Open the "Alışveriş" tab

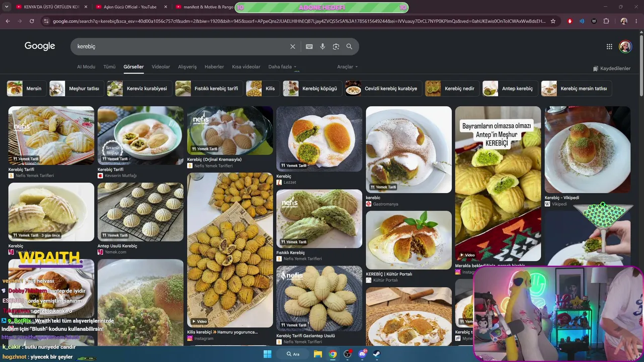click(187, 67)
